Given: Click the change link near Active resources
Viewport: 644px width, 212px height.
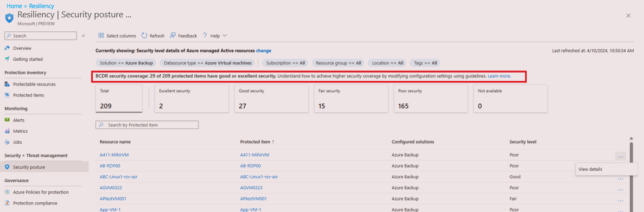Looking at the screenshot, I should [264, 51].
